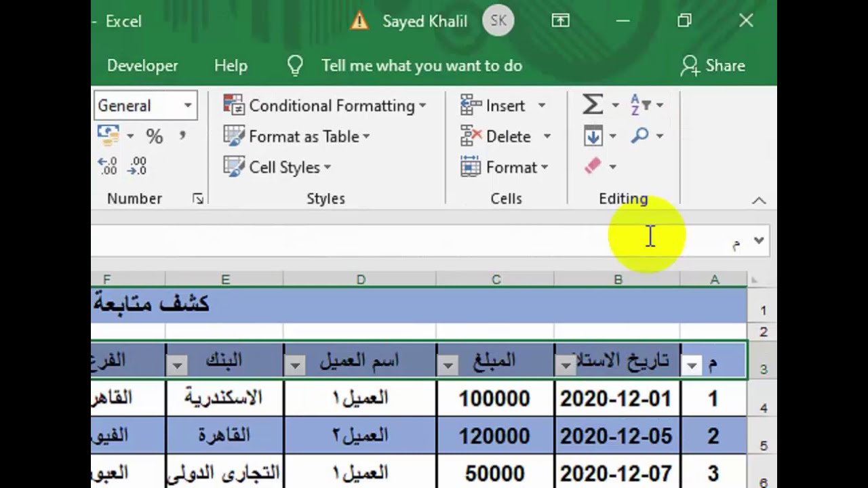Select date cell 2020-12-01

[x=617, y=398]
